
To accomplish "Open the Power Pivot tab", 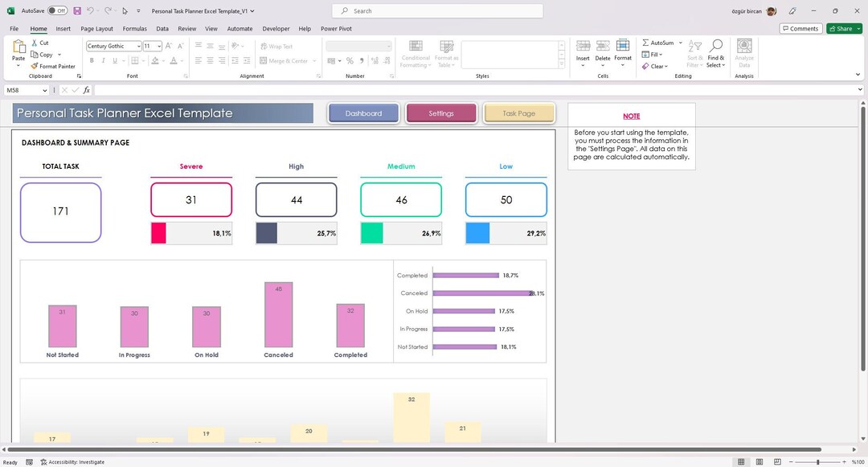I will coord(335,28).
